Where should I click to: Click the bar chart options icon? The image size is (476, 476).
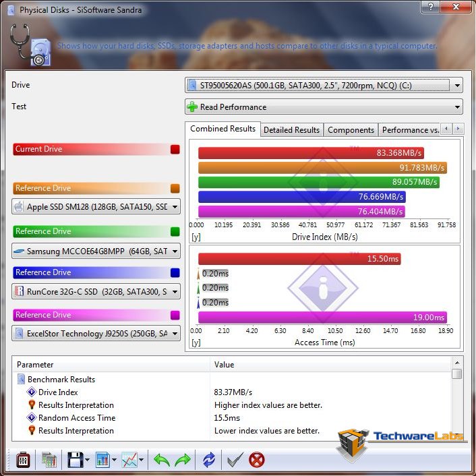click(x=102, y=460)
